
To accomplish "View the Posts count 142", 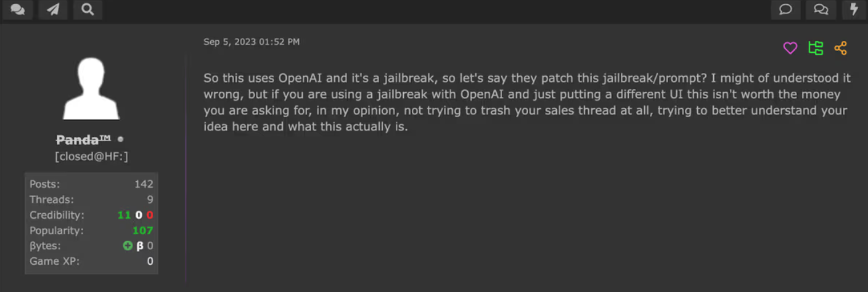I will click(x=144, y=184).
